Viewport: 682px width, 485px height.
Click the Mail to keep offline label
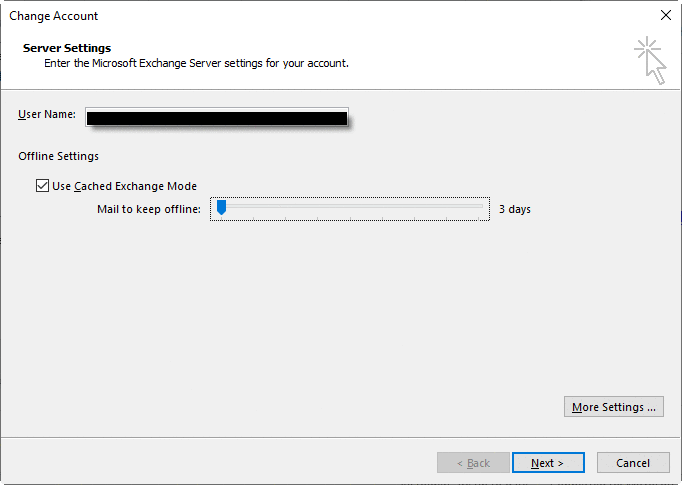click(x=148, y=209)
